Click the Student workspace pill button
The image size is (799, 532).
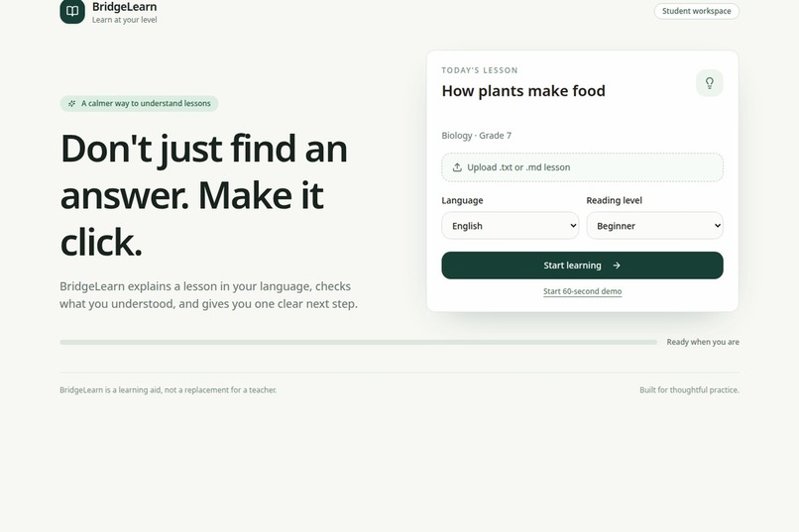697,11
